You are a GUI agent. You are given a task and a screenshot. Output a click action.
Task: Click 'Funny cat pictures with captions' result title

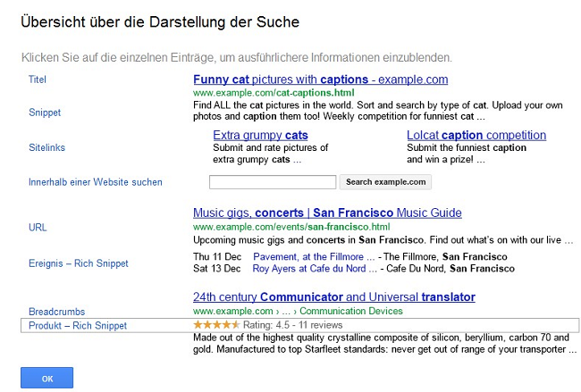click(321, 79)
